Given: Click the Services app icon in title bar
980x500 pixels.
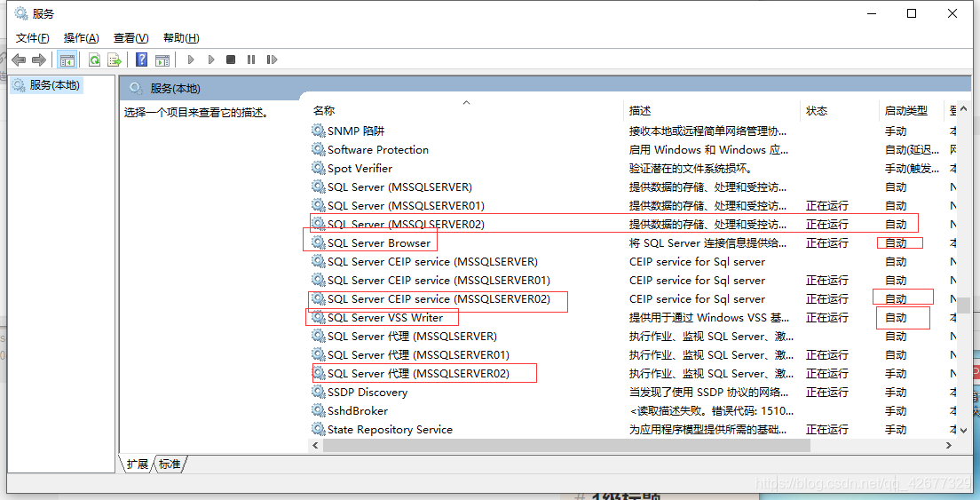Looking at the screenshot, I should coord(20,13).
